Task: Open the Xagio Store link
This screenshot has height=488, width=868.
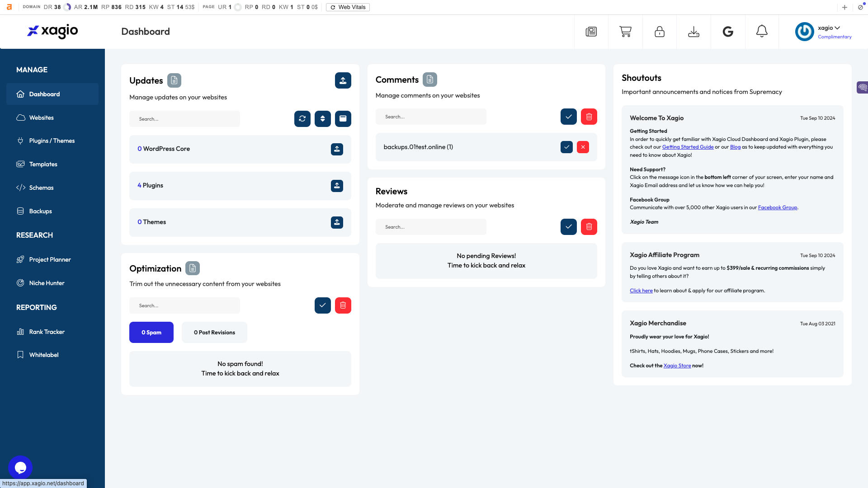Action: 677,366
